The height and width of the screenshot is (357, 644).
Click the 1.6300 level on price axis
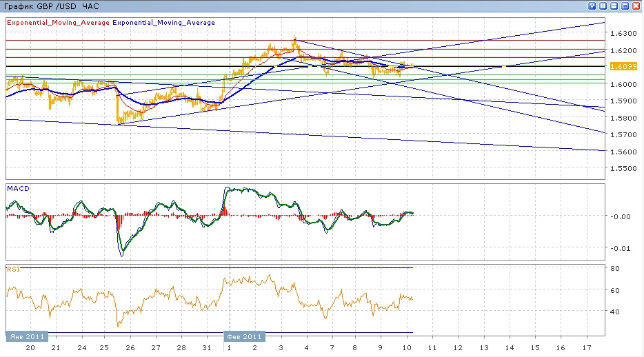(x=622, y=33)
